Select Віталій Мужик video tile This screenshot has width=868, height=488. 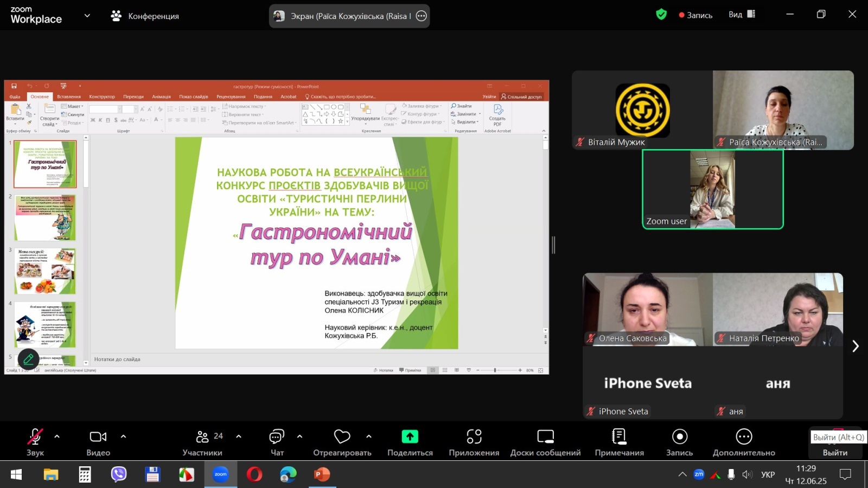click(x=642, y=110)
